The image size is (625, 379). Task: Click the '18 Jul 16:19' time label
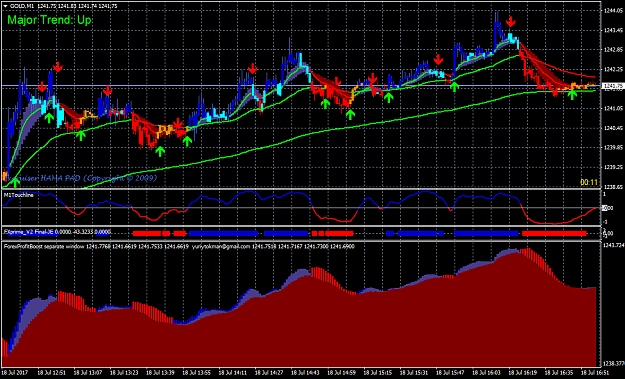click(523, 373)
